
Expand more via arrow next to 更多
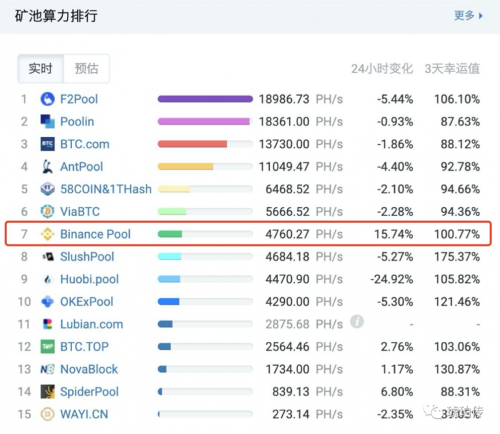pos(480,16)
